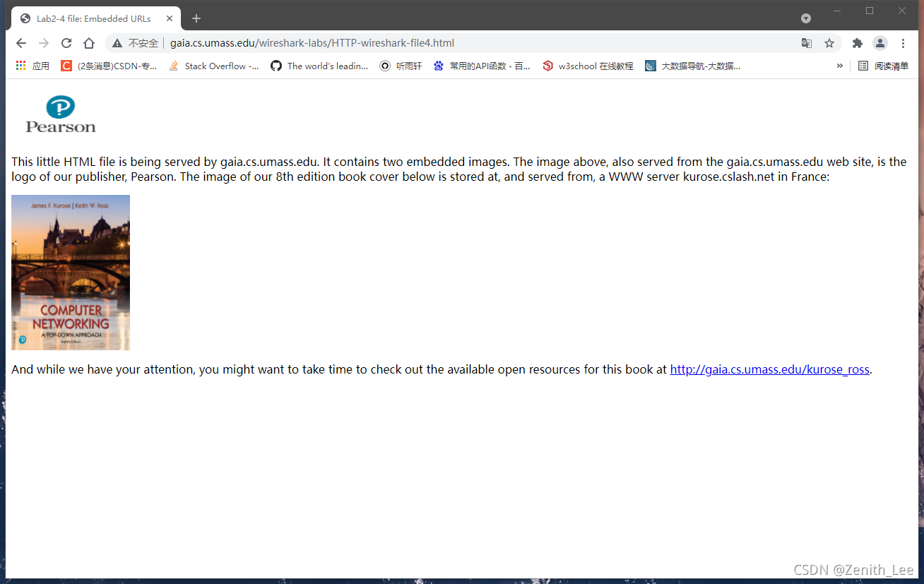Image resolution: width=924 pixels, height=584 pixels.
Task: Open the browser home page
Action: point(89,43)
